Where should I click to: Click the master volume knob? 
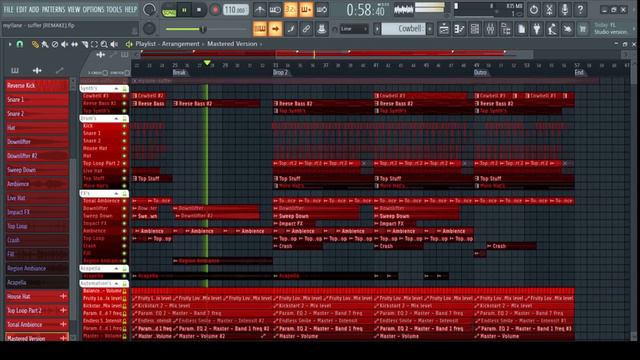149,9
